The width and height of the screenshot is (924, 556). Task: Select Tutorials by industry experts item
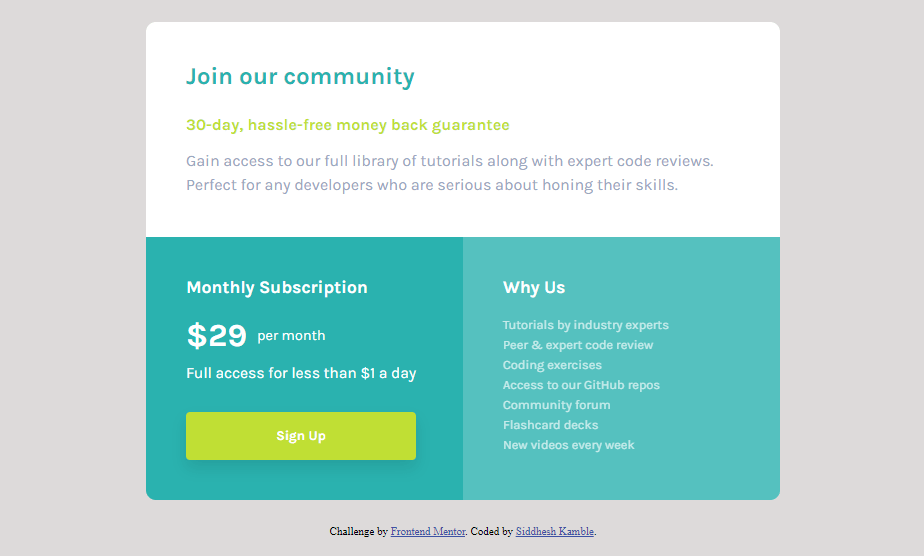(x=586, y=325)
